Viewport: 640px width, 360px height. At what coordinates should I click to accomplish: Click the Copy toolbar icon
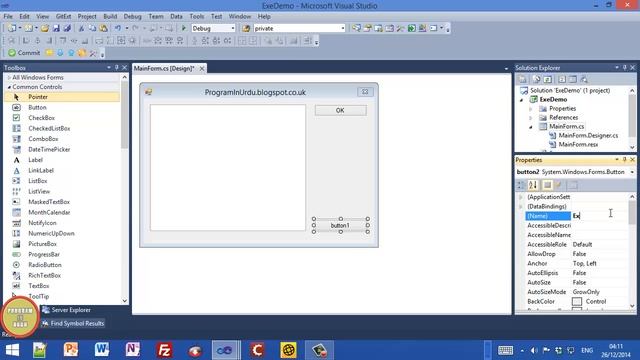click(92, 28)
